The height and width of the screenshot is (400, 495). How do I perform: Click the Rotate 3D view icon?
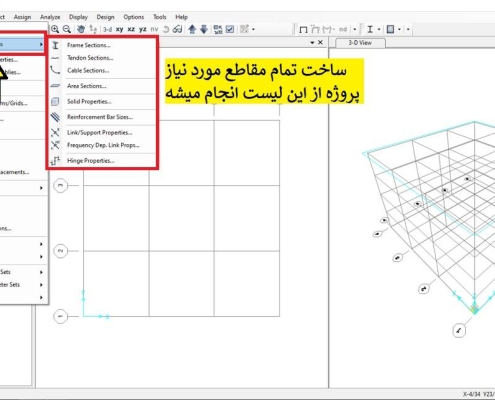point(166,29)
